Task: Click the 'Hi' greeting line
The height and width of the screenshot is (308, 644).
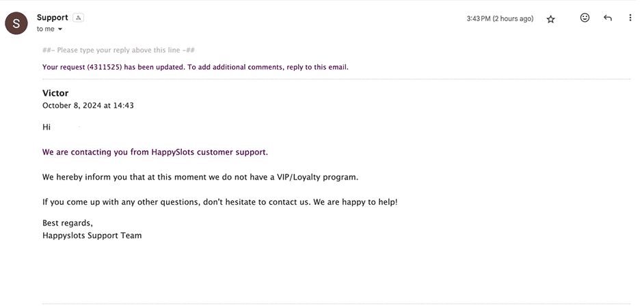Action: (x=46, y=127)
